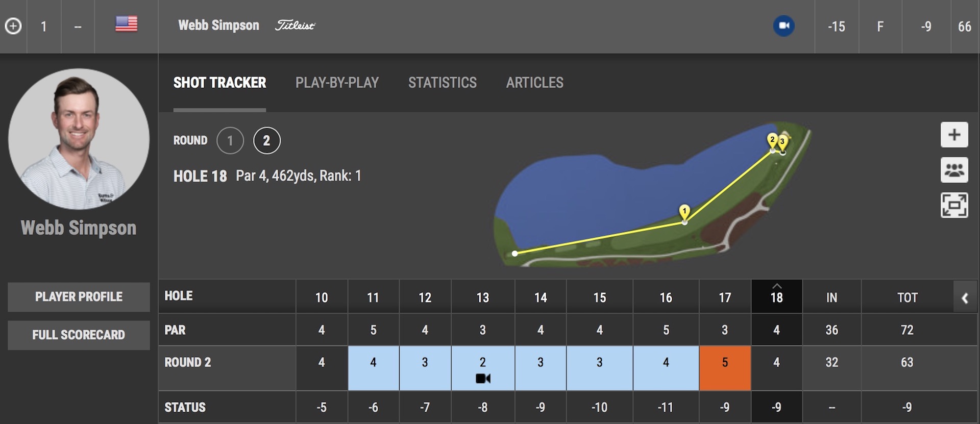Click the group of players icon
This screenshot has width=980, height=424.
click(x=954, y=170)
